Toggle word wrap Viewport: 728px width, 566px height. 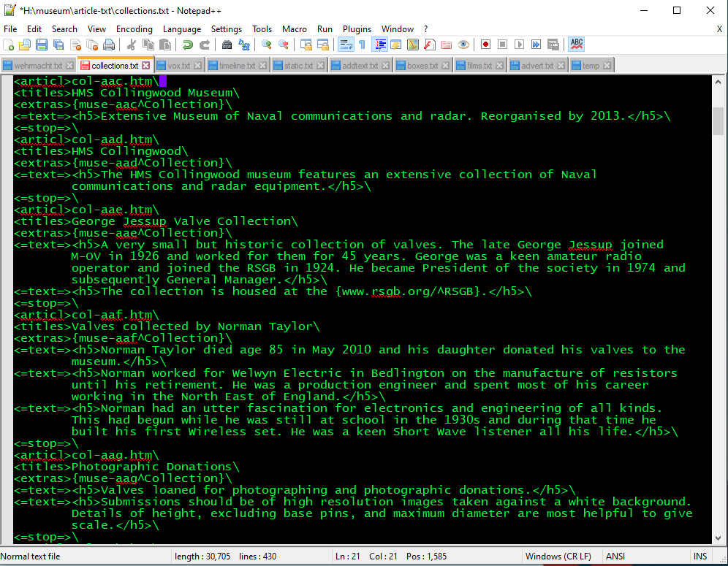(346, 45)
